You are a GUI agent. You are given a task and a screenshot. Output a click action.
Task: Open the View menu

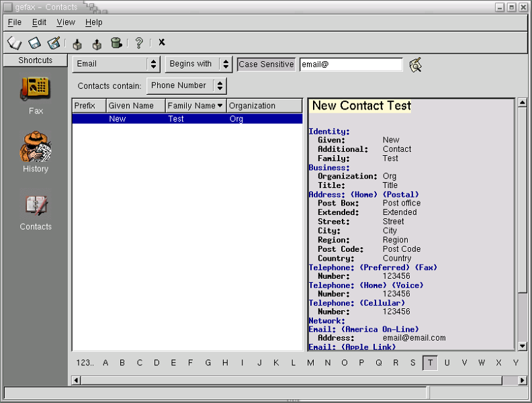click(x=66, y=22)
